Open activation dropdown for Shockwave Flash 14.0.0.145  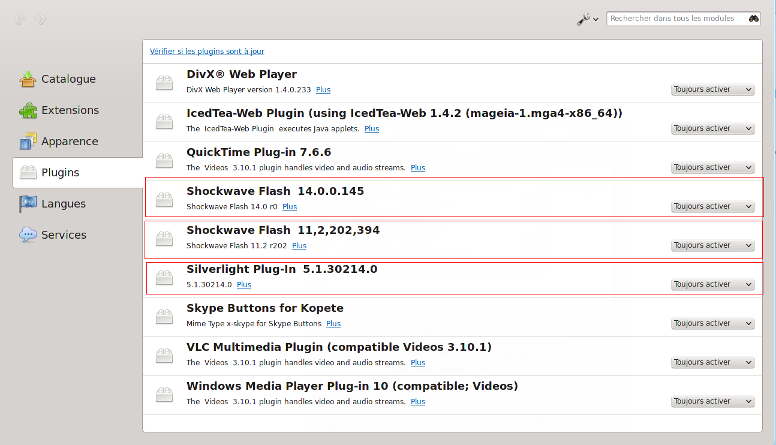pyautogui.click(x=713, y=206)
